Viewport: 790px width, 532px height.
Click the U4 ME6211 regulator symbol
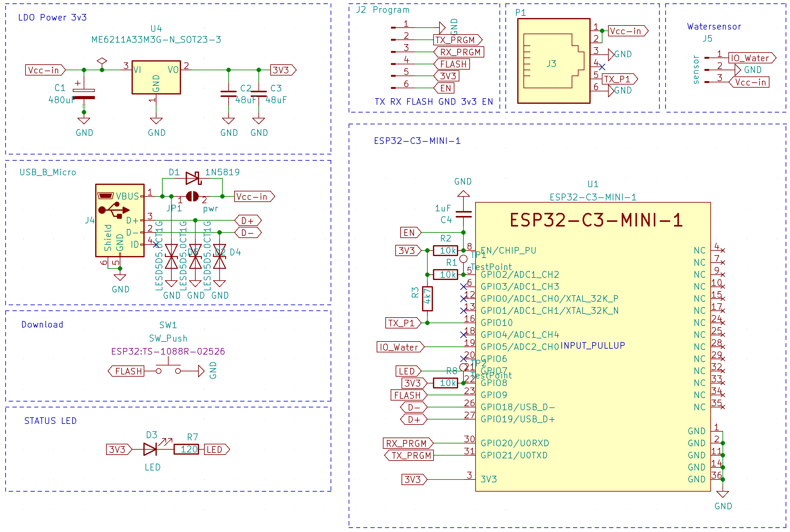coord(156,77)
